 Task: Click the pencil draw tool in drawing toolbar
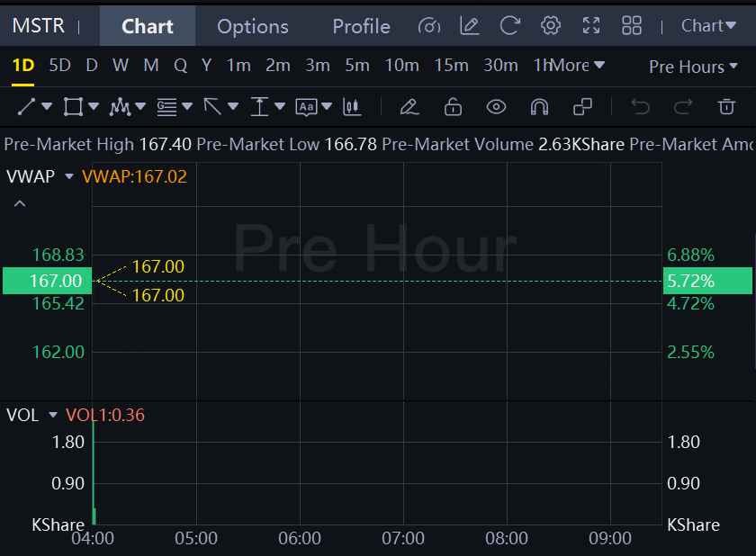409,107
